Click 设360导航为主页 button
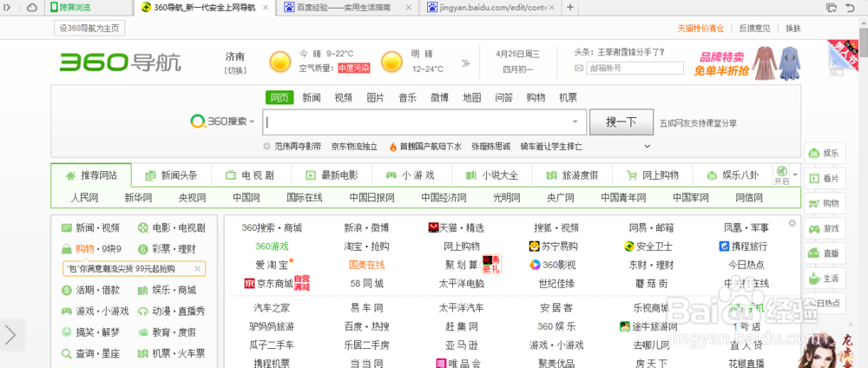868x368 pixels. (x=89, y=29)
